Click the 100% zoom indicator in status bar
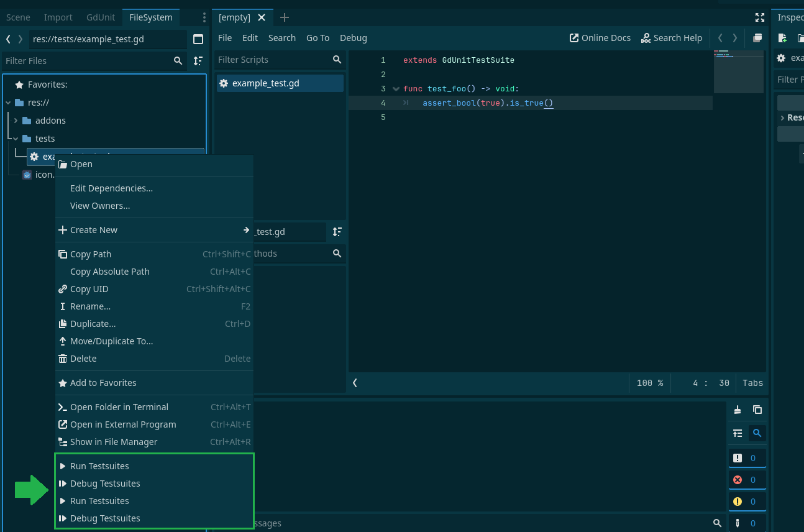This screenshot has width=804, height=532. 649,383
